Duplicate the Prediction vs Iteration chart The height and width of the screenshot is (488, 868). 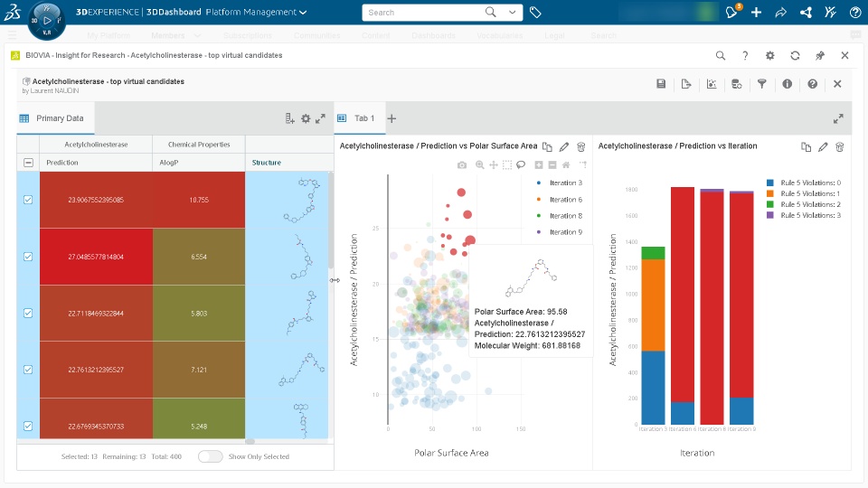click(806, 146)
